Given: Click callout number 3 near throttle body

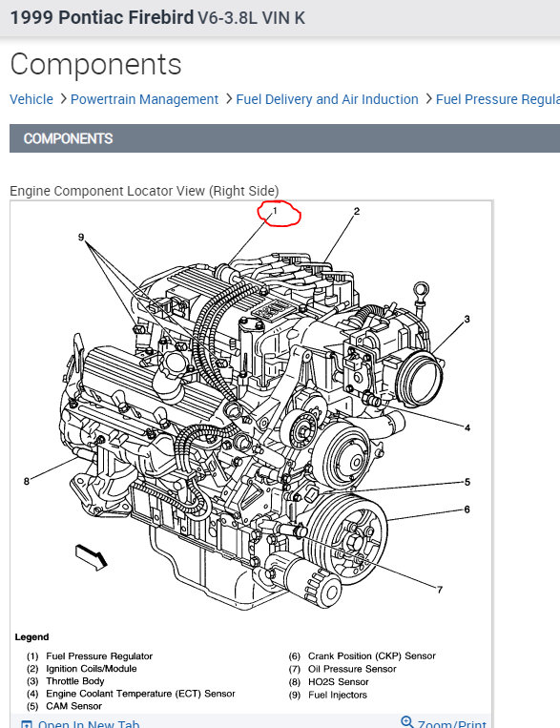Looking at the screenshot, I should [x=467, y=319].
